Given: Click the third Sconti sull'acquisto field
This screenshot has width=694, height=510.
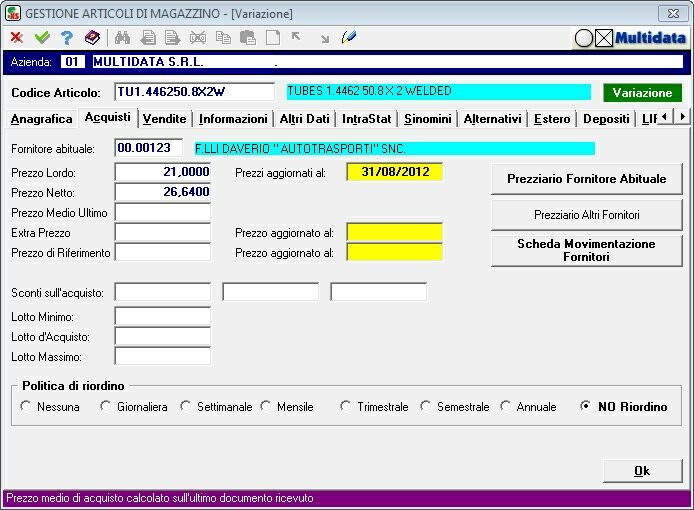Looking at the screenshot, I should [x=379, y=292].
